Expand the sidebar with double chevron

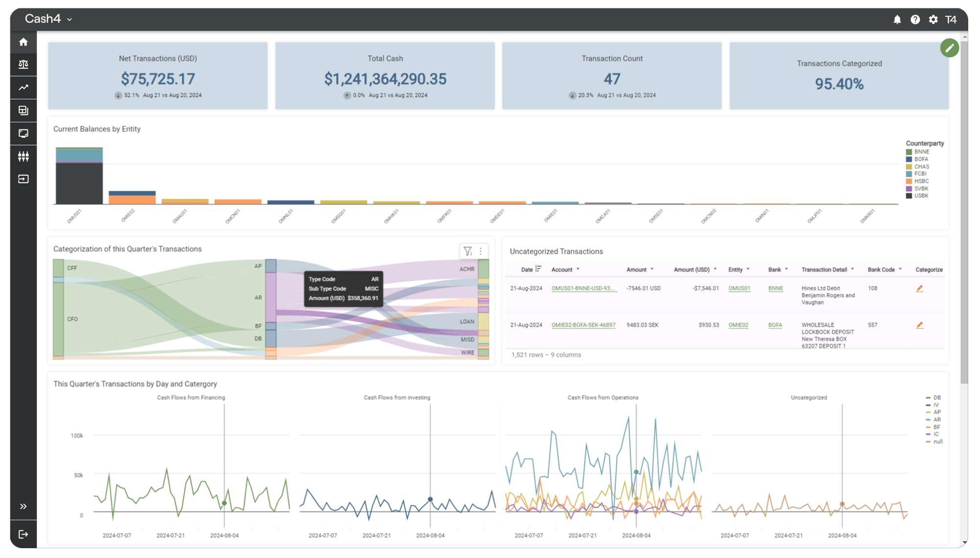pos(23,506)
